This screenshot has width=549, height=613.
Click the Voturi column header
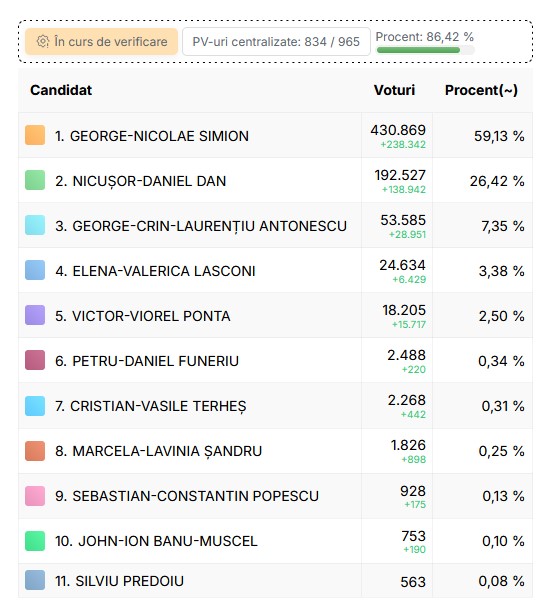pos(394,90)
